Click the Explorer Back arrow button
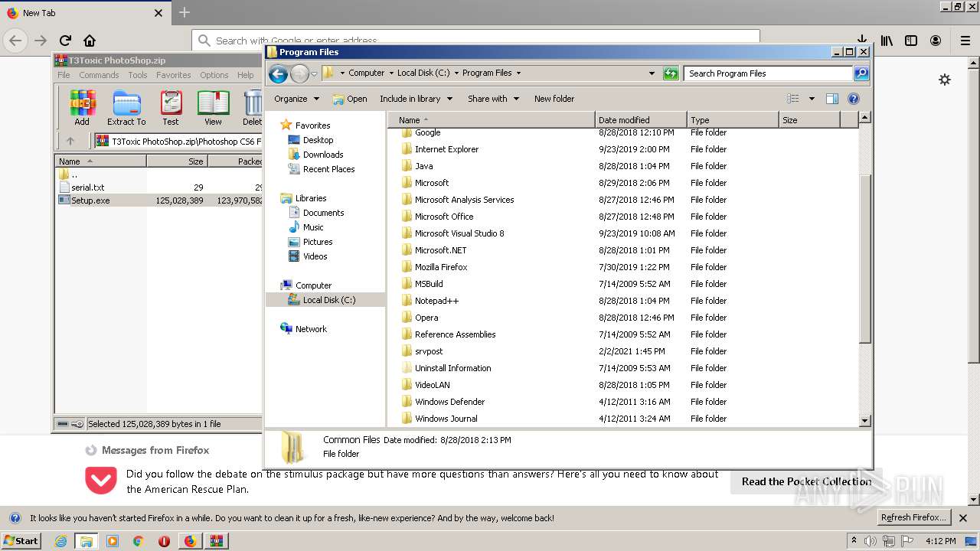980x551 pixels. click(x=279, y=73)
